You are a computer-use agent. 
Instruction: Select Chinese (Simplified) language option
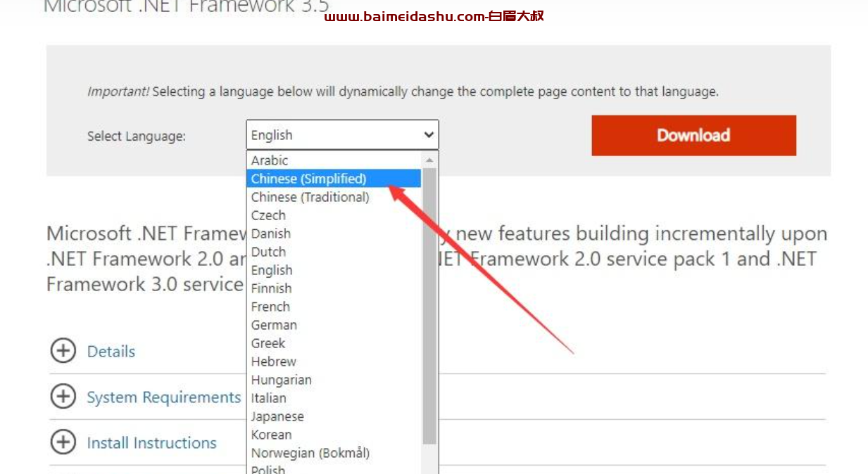click(x=334, y=179)
